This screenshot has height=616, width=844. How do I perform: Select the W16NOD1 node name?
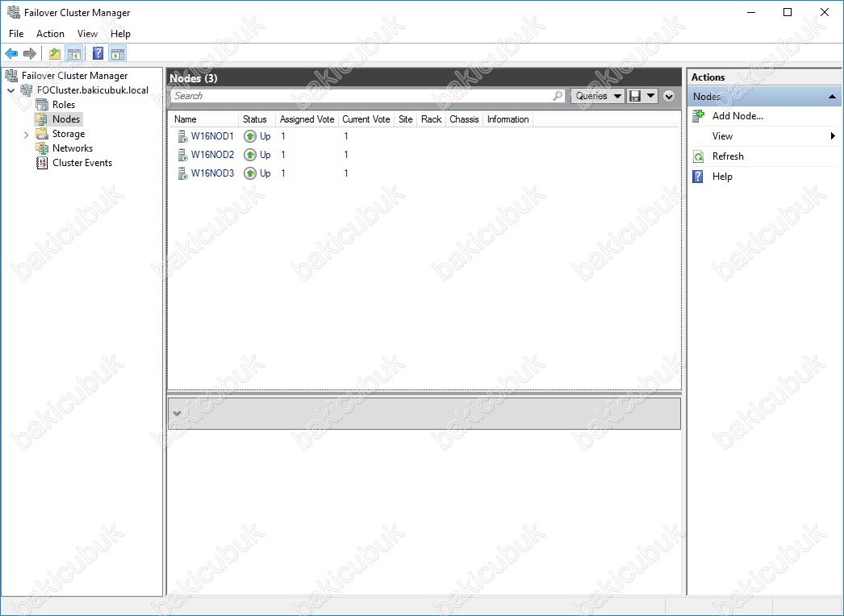(x=213, y=136)
